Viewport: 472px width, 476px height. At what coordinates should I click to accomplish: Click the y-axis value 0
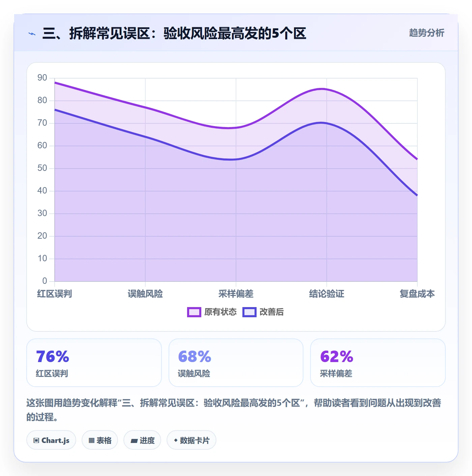coord(45,281)
